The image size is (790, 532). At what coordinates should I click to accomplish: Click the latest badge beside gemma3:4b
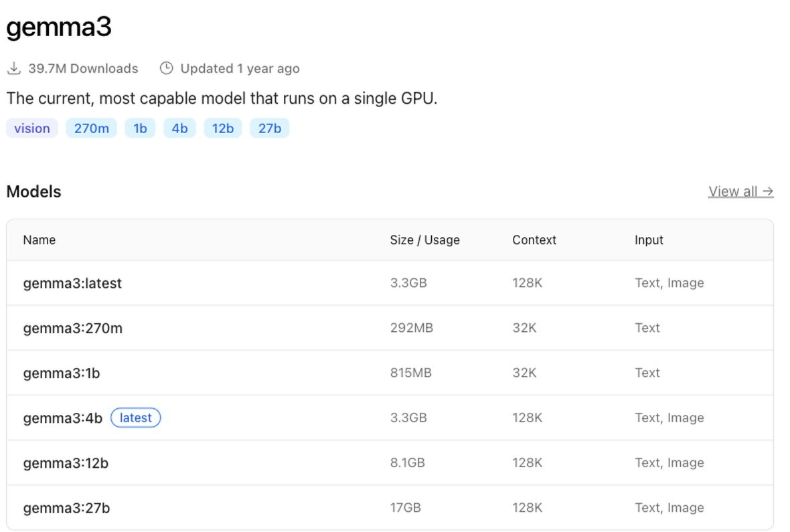[135, 418]
